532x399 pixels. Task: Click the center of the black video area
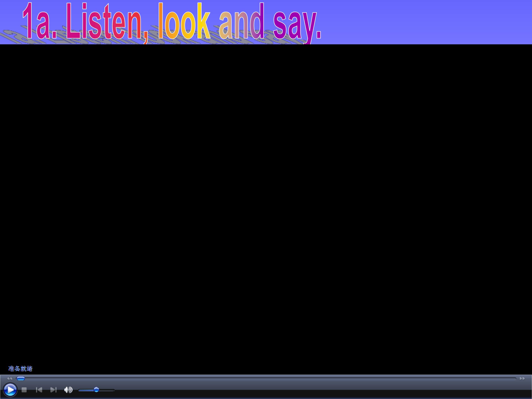click(x=266, y=209)
